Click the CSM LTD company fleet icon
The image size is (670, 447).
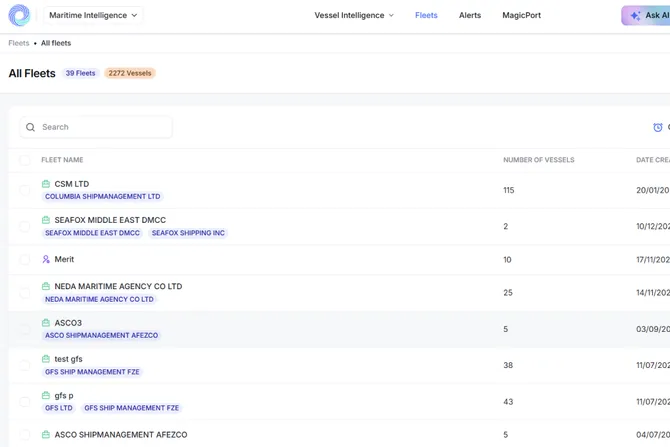pos(46,184)
